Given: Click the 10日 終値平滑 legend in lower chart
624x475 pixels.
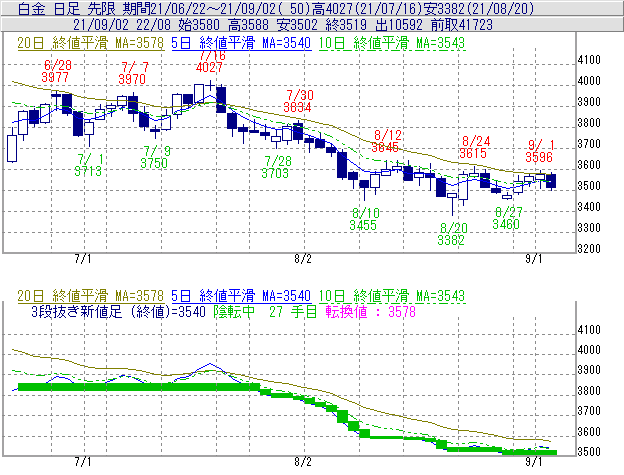Looking at the screenshot, I should (392, 296).
